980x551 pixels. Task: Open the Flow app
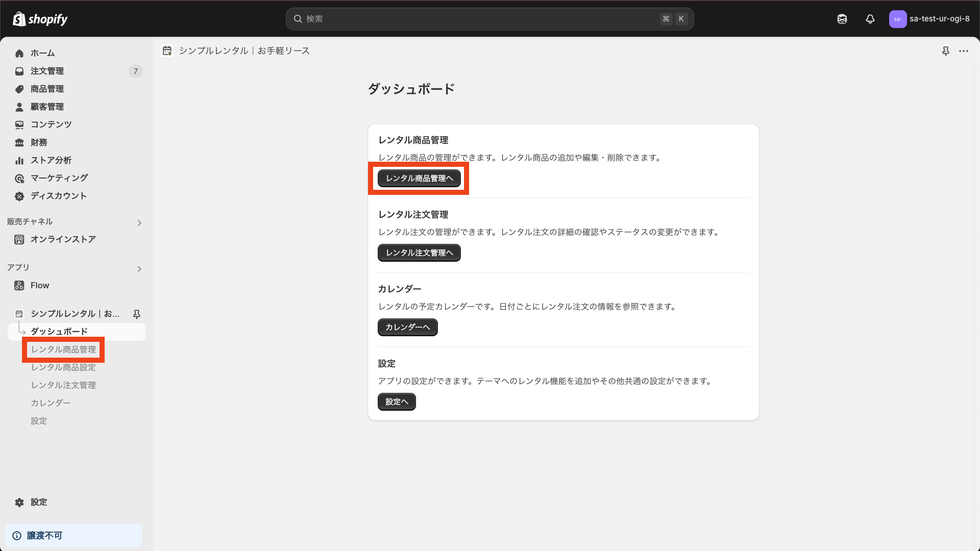[x=40, y=285]
